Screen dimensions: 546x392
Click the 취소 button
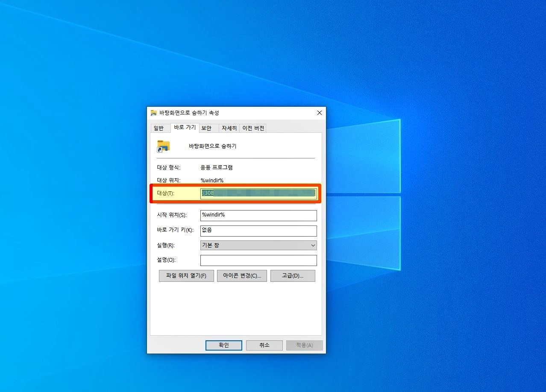[x=264, y=345]
